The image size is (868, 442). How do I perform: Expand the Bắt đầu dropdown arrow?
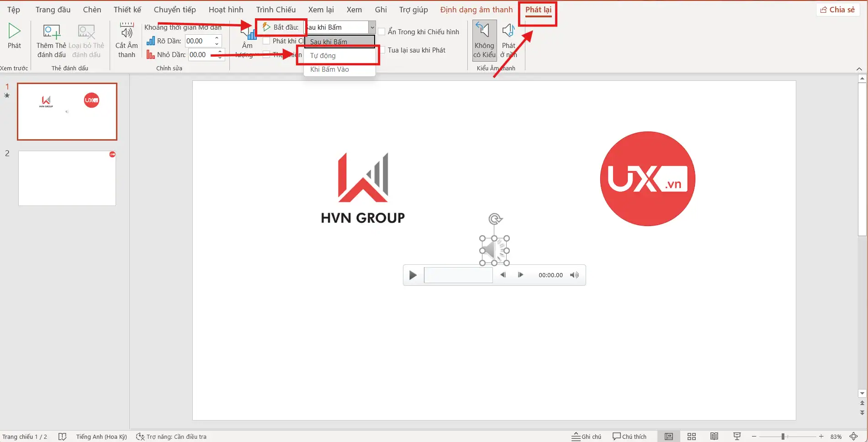tap(372, 27)
